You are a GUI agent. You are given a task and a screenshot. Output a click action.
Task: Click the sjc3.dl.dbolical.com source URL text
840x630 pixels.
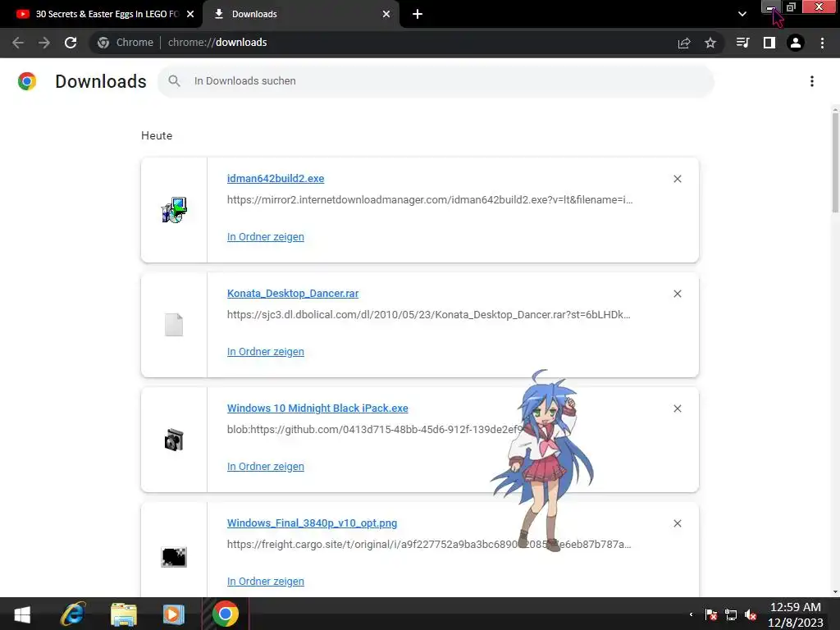tap(428, 314)
